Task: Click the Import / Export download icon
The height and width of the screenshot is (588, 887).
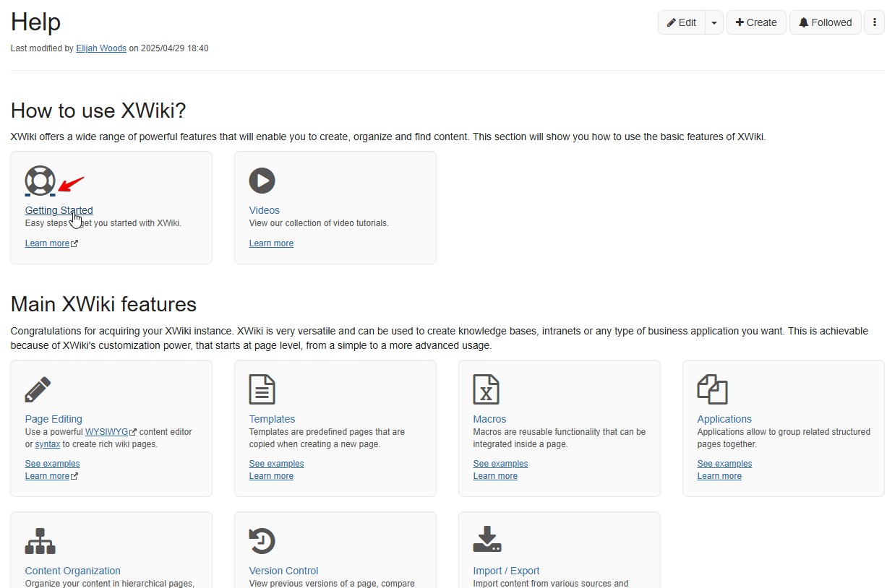Action: tap(487, 540)
